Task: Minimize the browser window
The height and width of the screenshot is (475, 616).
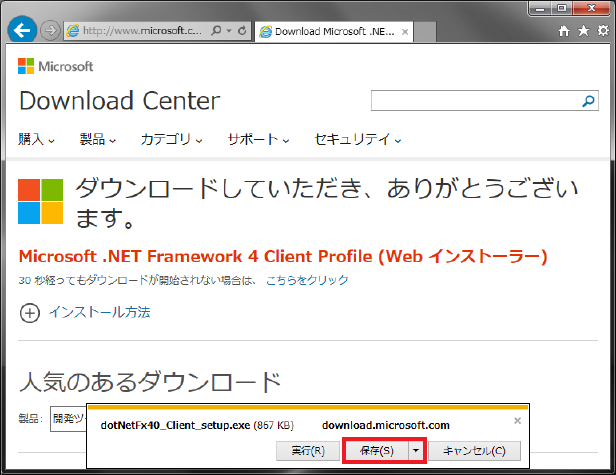Action: pos(540,8)
